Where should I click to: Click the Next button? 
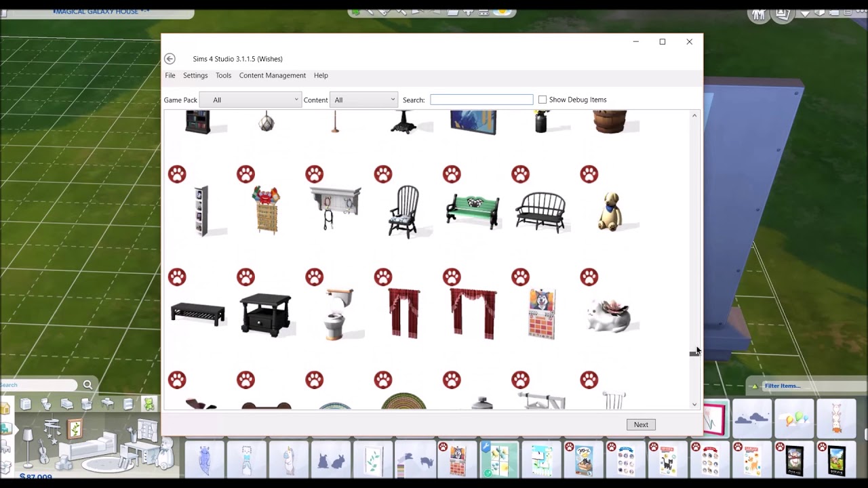641,424
